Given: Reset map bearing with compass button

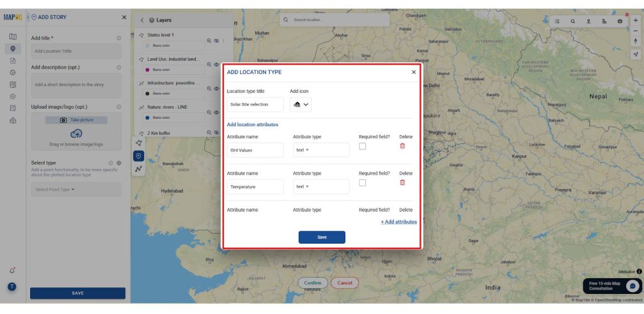Looking at the screenshot, I should point(636,41).
